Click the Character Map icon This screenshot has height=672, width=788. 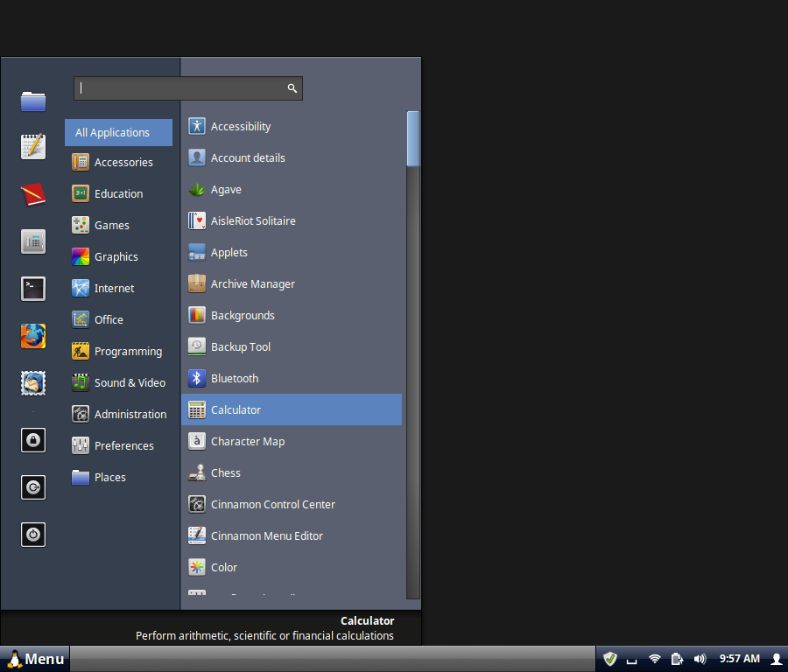(x=197, y=441)
